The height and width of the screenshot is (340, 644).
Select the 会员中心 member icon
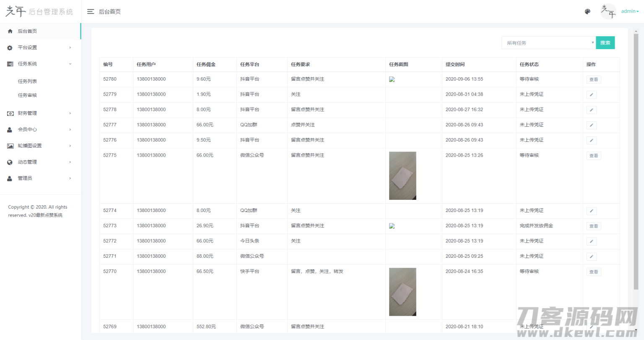[x=9, y=129]
